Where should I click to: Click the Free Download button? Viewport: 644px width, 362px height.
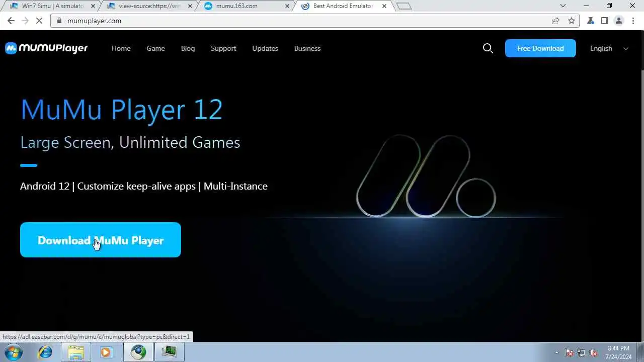540,48
